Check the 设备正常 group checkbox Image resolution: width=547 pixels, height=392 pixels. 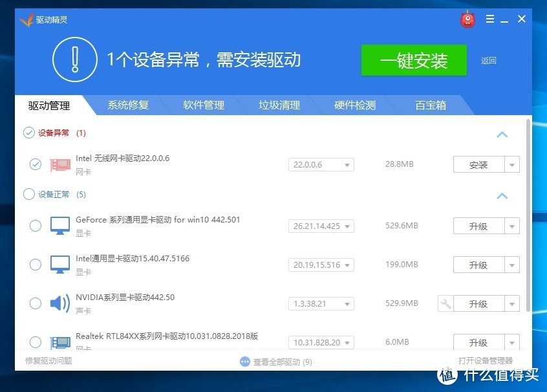click(x=28, y=194)
